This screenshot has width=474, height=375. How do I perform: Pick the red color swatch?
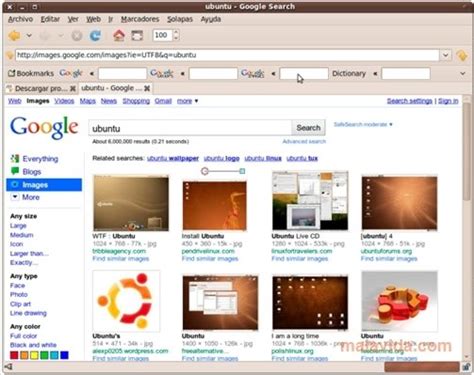[x=14, y=355]
